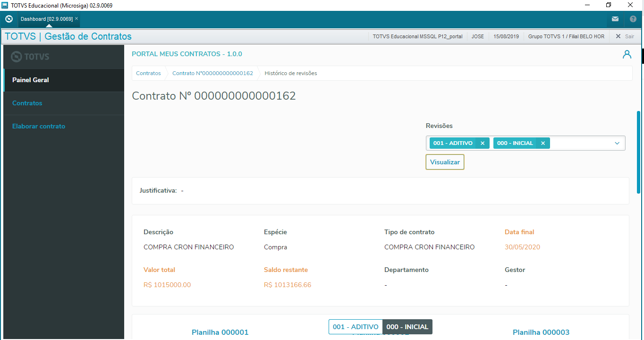Click the TOTVS round logo icon in tab bar

click(x=8, y=19)
